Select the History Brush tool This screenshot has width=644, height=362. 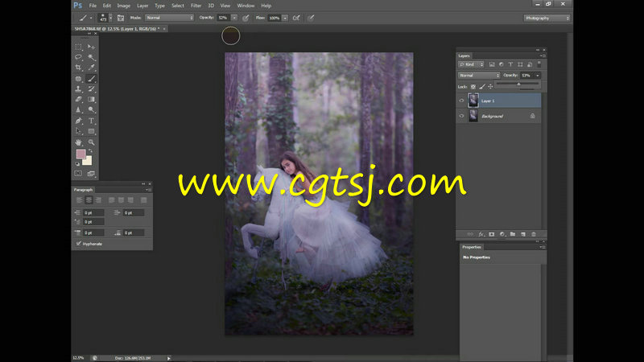pos(91,88)
